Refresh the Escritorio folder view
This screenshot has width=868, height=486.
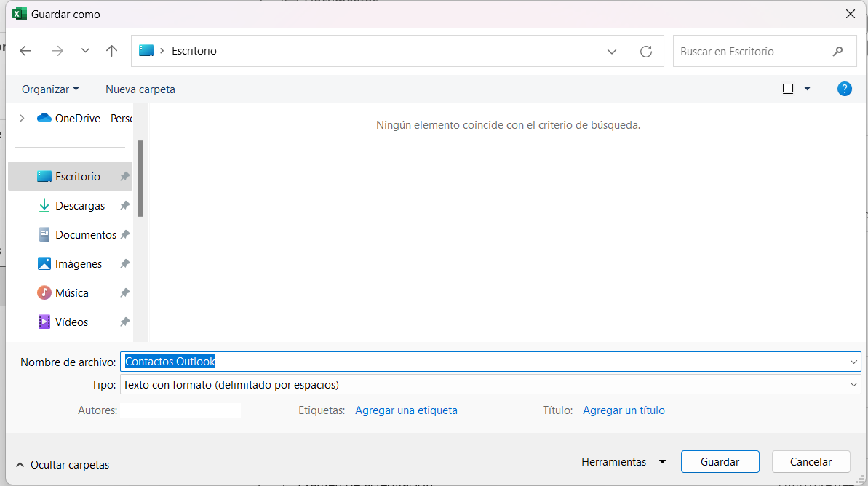pos(645,52)
